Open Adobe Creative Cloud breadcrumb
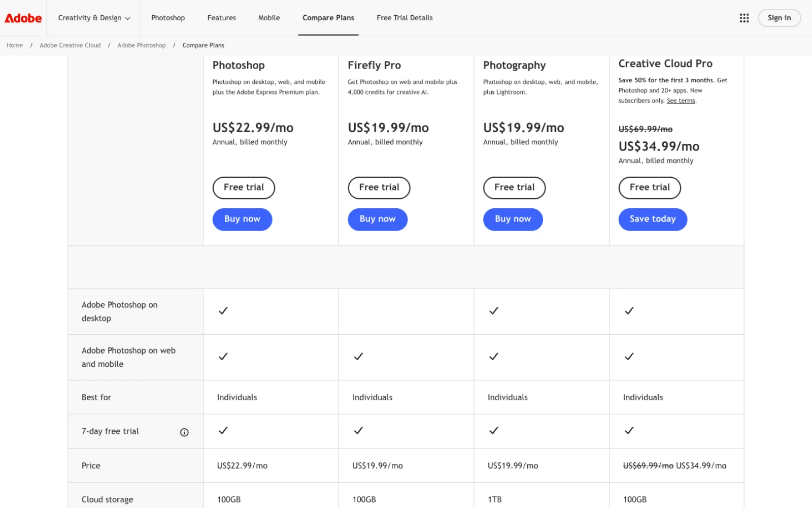 click(x=70, y=45)
